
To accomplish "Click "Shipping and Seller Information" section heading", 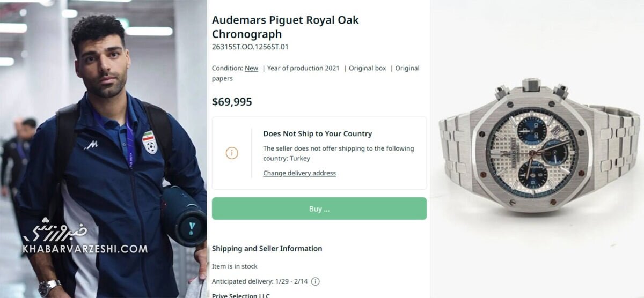I will pyautogui.click(x=267, y=249).
